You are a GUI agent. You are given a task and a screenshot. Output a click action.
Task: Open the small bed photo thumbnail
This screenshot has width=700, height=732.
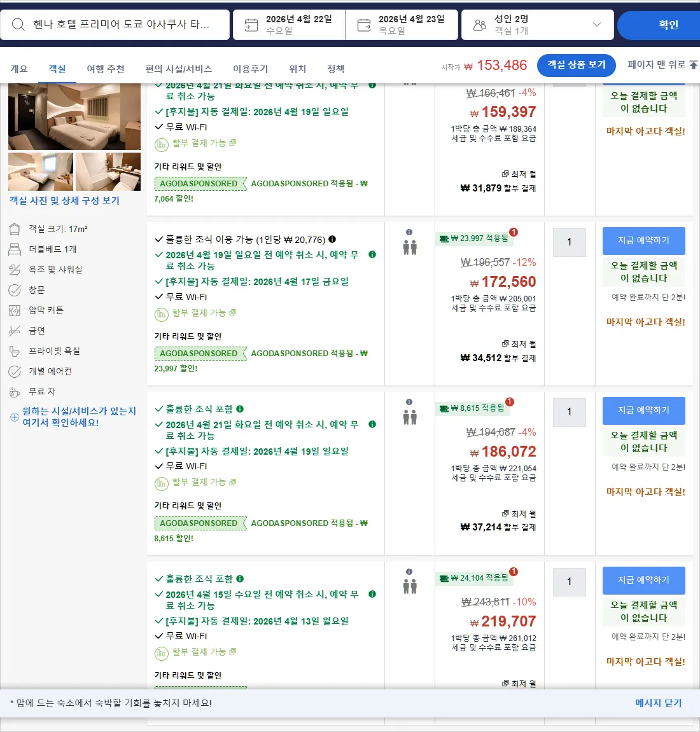41,171
